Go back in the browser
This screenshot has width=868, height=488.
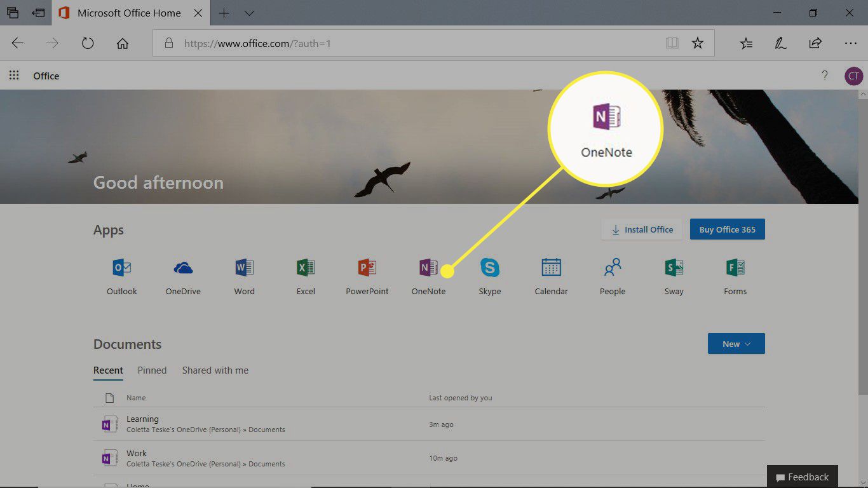18,43
